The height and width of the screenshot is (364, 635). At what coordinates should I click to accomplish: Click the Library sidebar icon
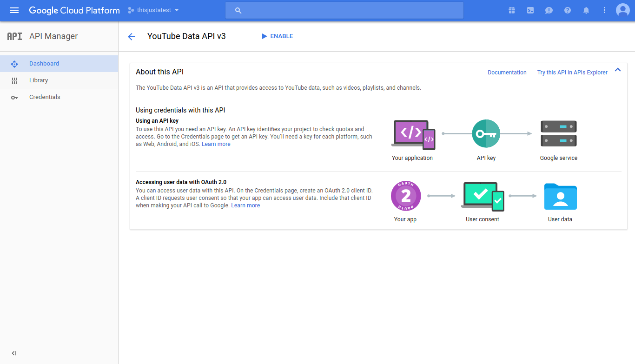[x=14, y=80]
